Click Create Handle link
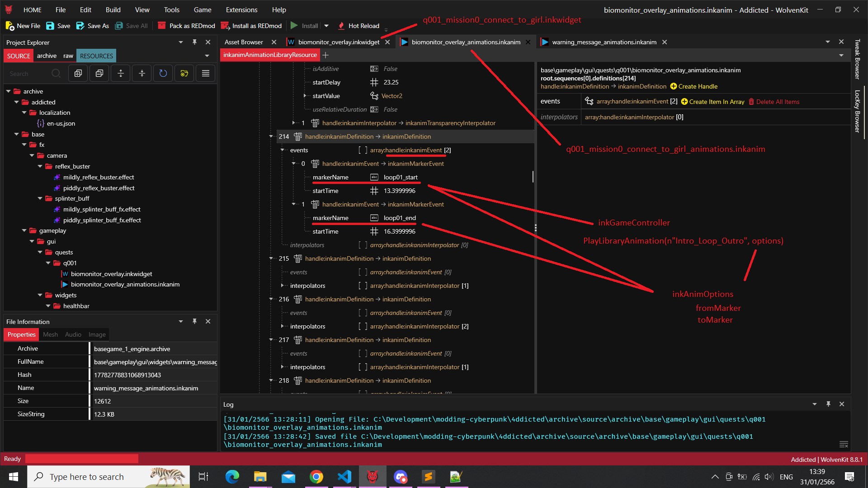Screen dimensions: 868x488 pyautogui.click(x=693, y=86)
